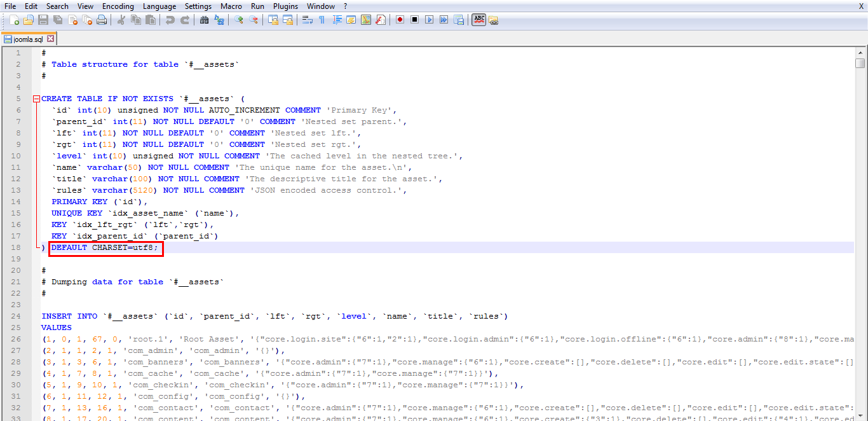
Task: Open the Language menu
Action: [x=159, y=6]
